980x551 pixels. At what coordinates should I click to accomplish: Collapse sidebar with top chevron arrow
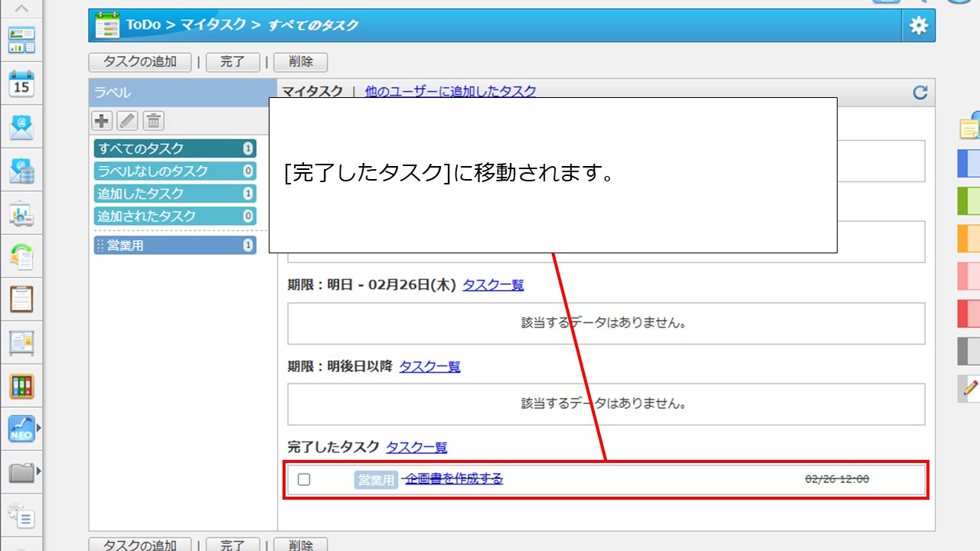(x=21, y=9)
